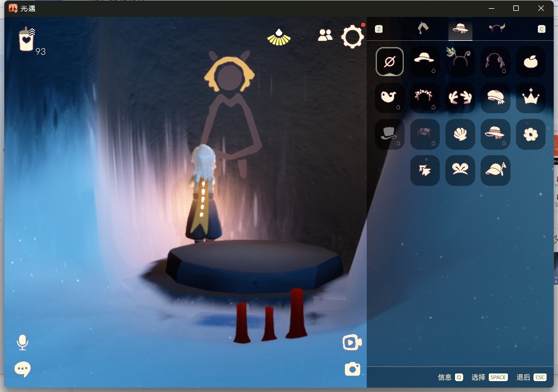This screenshot has width=558, height=392.
Task: Open the friends list icon
Action: [x=325, y=35]
